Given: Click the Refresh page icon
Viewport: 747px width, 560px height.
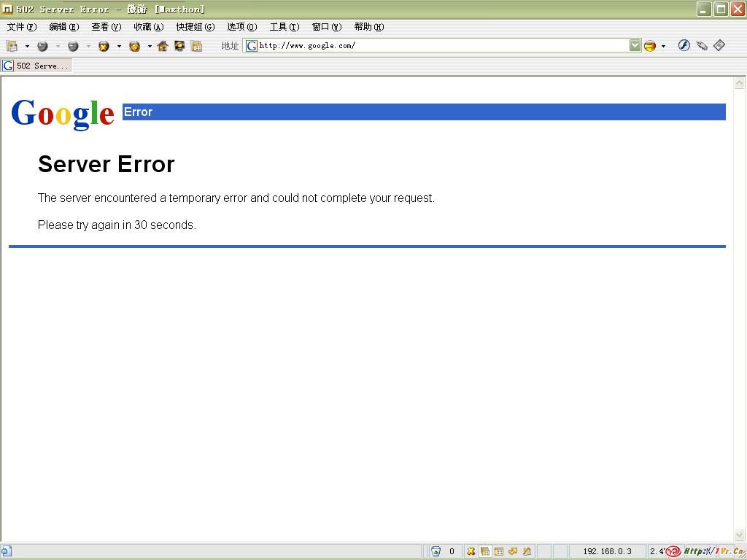Looking at the screenshot, I should point(134,46).
